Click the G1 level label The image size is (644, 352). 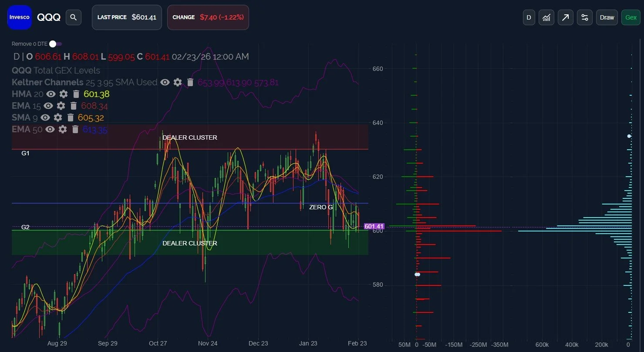click(x=25, y=153)
